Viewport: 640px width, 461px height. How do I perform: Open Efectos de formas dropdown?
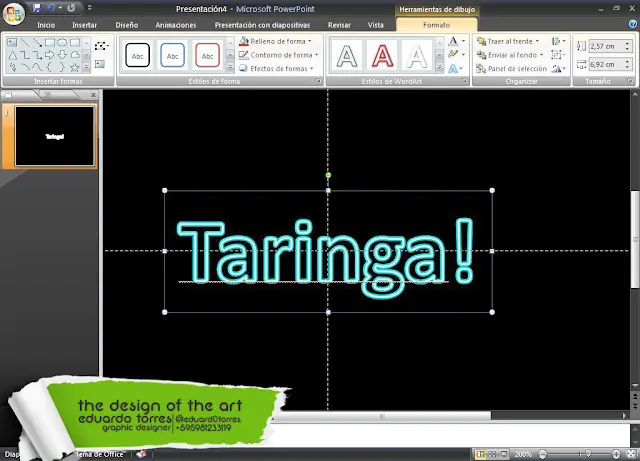tap(276, 68)
